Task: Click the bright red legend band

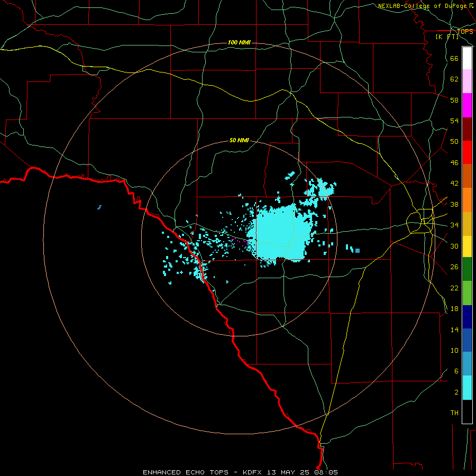Action: pyautogui.click(x=467, y=152)
